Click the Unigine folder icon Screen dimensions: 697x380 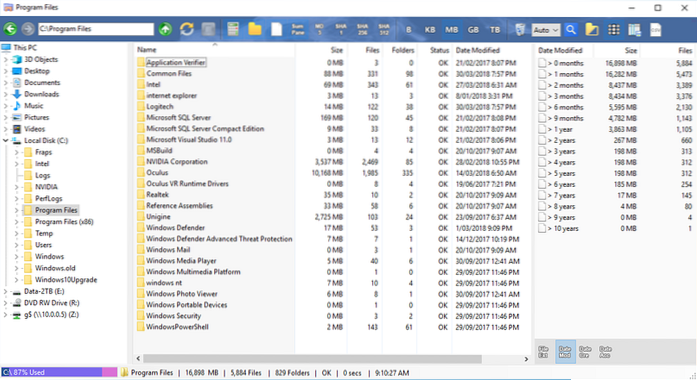[141, 217]
